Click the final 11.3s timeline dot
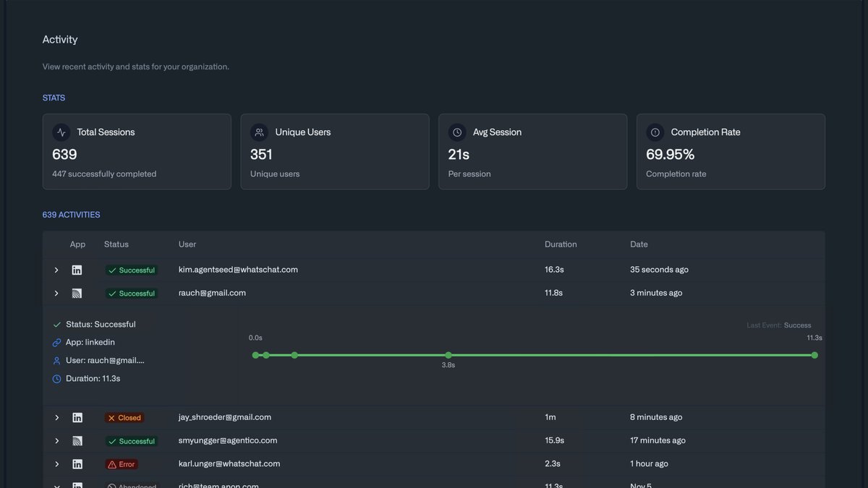Viewport: 868px width, 488px height. (814, 355)
